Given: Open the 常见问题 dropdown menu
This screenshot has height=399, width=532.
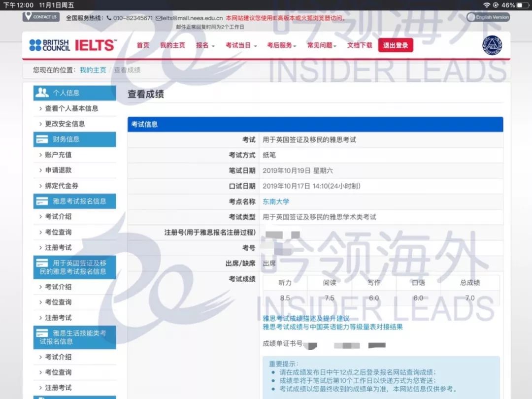Looking at the screenshot, I should click(322, 45).
